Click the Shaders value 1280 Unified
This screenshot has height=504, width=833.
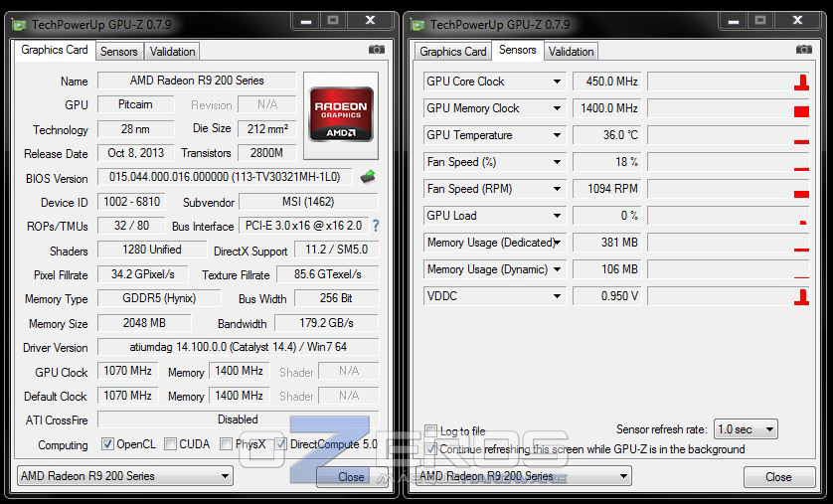coord(152,250)
